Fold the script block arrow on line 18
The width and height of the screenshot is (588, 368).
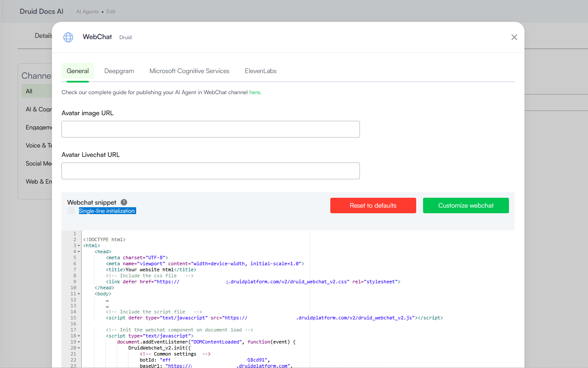[x=79, y=336]
